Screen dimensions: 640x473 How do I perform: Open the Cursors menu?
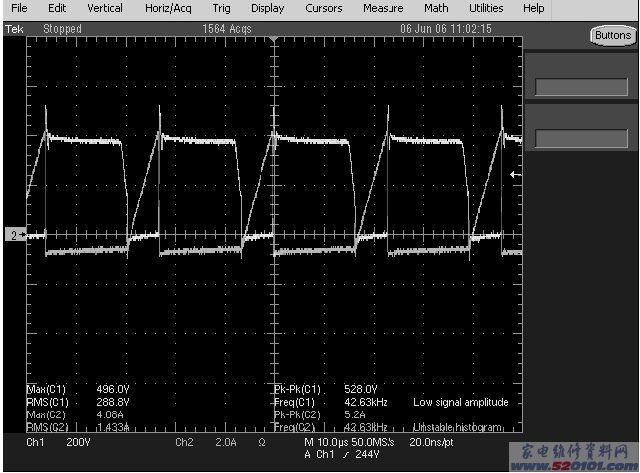click(x=323, y=8)
